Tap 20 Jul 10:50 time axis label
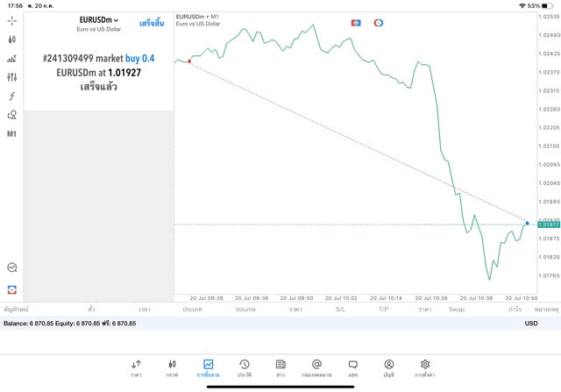 522,298
